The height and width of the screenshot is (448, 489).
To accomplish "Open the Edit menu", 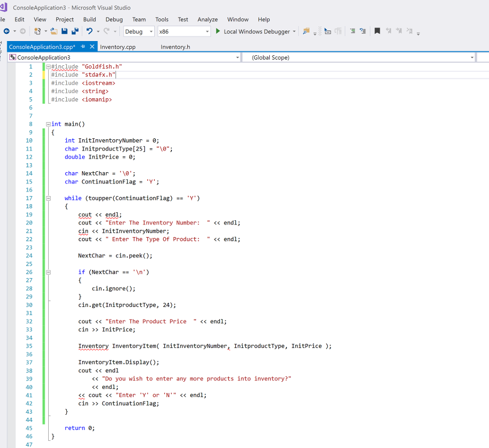I will pos(19,19).
